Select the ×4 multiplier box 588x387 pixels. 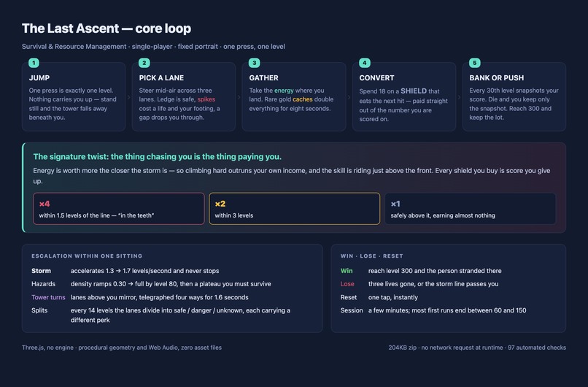tap(118, 209)
